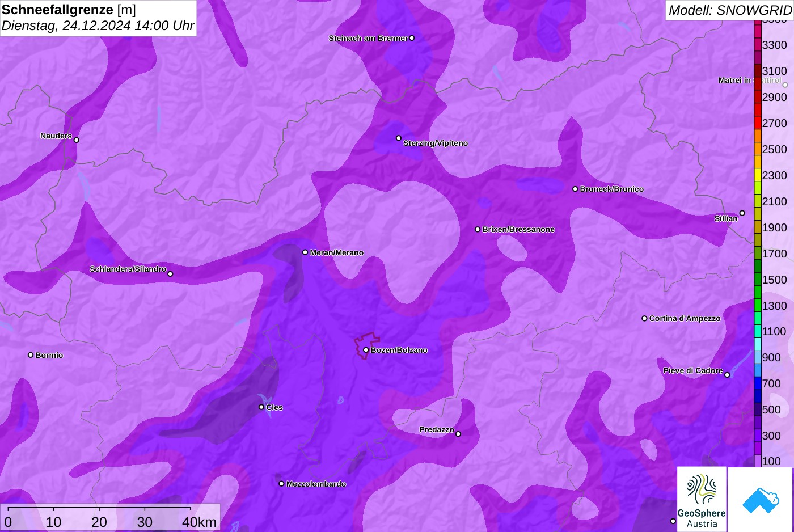This screenshot has width=794, height=532.
Task: Click the 1500 legend value
Action: [x=774, y=280]
